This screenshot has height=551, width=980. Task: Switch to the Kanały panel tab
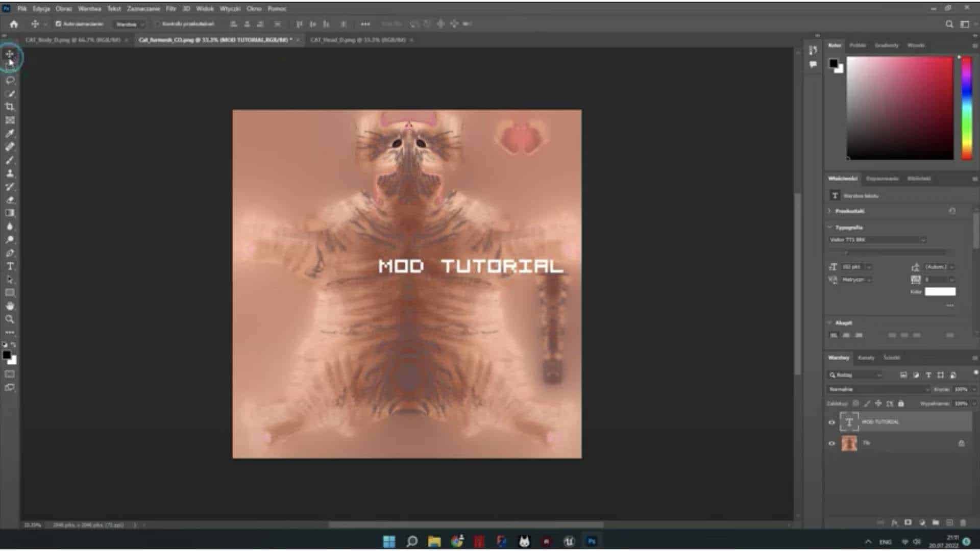pyautogui.click(x=866, y=358)
